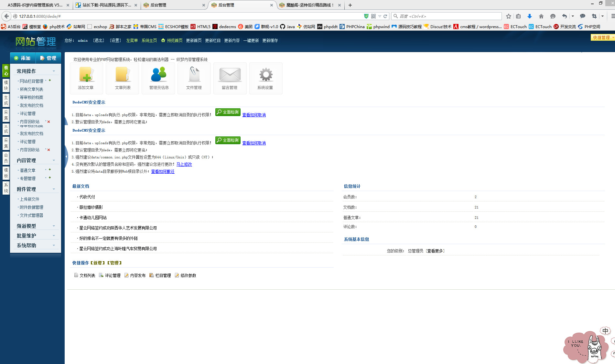
Task: Open the dropdown arrow beside the screenshot icon
Action: (x=602, y=16)
